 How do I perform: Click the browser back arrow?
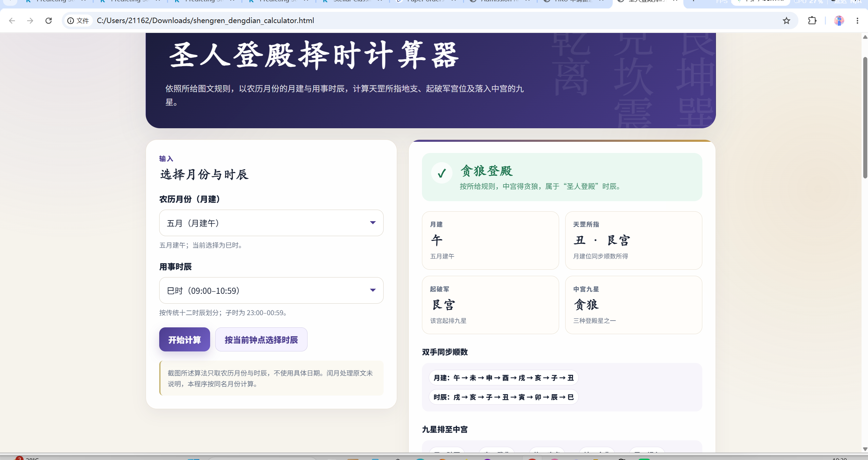12,21
